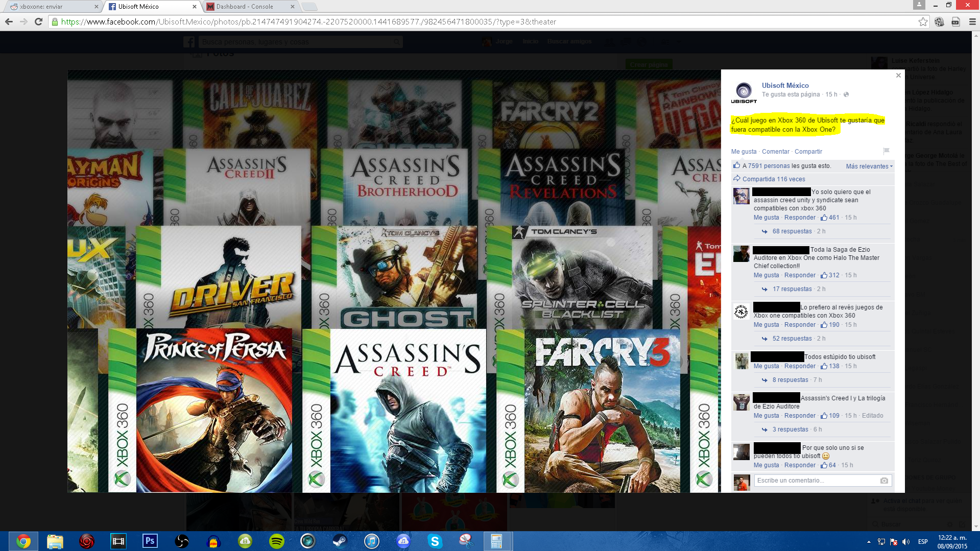Screen dimensions: 980x551
Task: Click the ESP input language indicator
Action: 923,542
